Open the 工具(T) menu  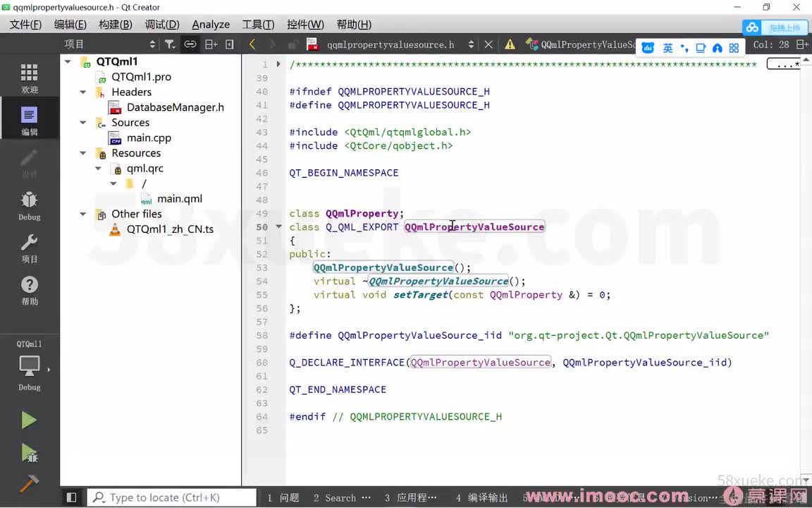[259, 25]
